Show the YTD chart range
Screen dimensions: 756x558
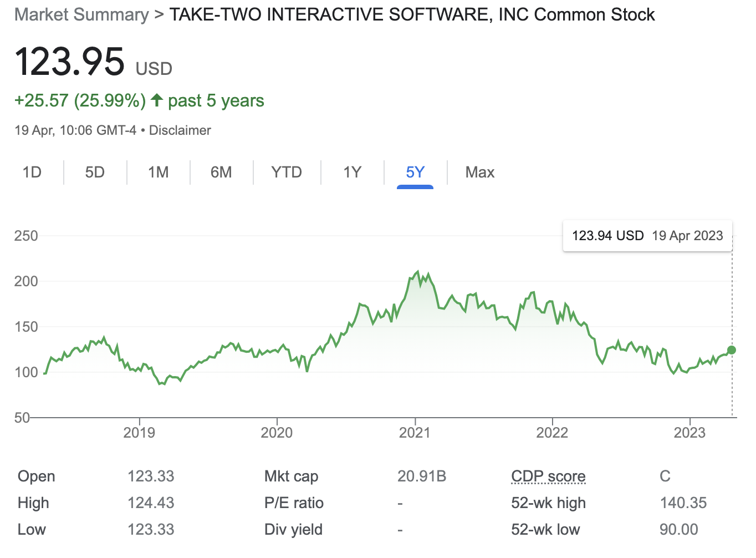(287, 173)
